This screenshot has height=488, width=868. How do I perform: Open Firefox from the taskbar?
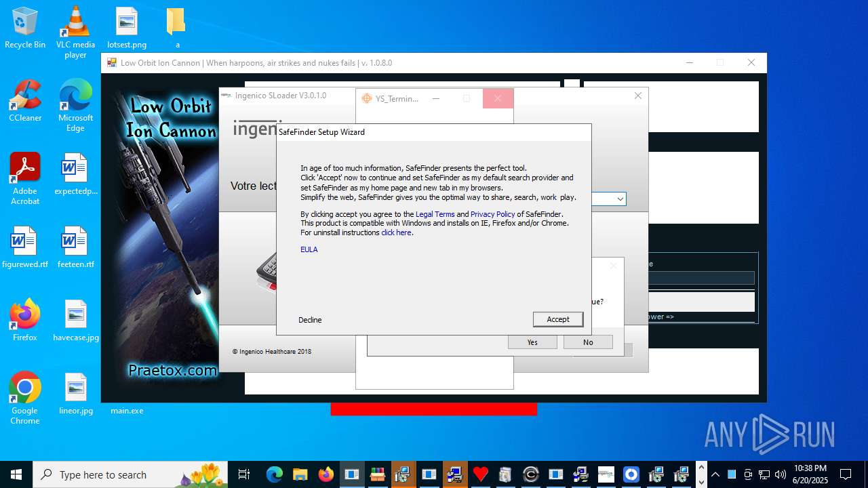tap(325, 474)
